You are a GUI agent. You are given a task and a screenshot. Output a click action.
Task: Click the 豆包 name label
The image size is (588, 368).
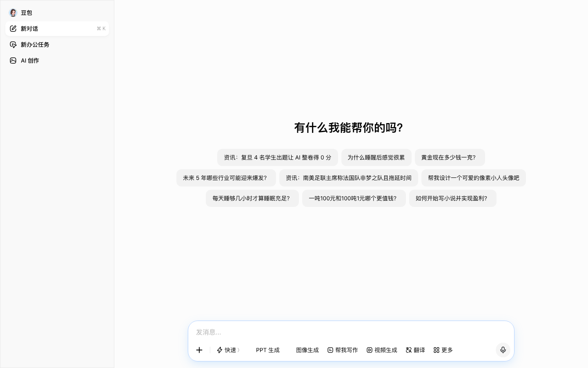(x=27, y=13)
